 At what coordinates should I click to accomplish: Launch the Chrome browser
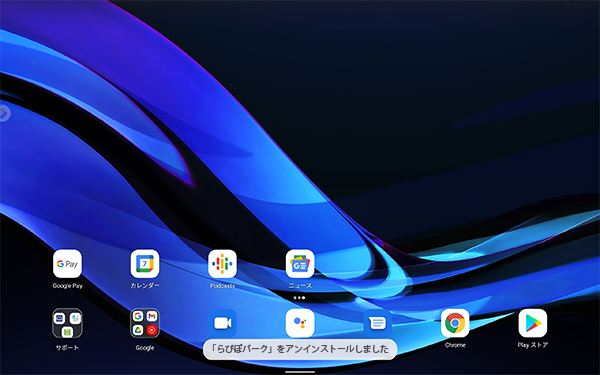pyautogui.click(x=455, y=323)
